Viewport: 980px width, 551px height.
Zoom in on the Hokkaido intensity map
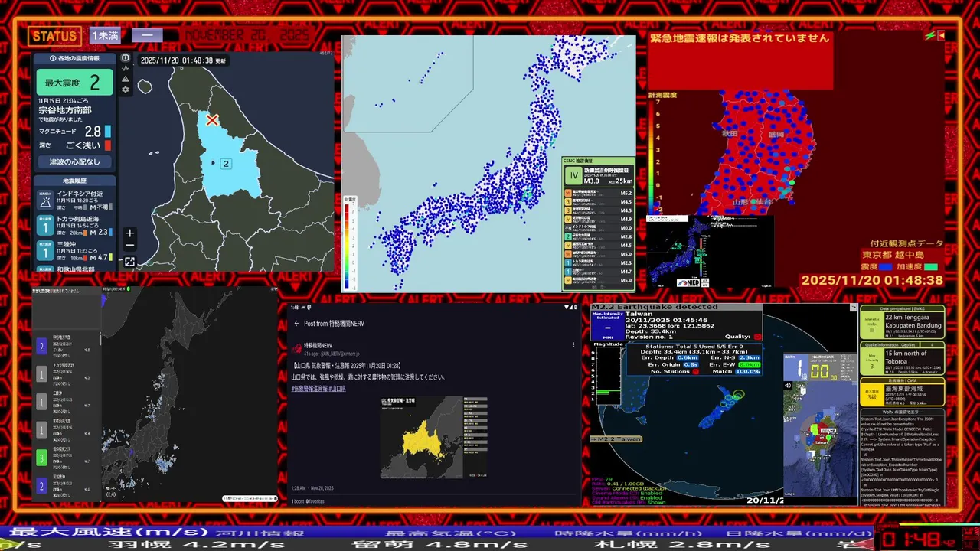click(x=130, y=233)
